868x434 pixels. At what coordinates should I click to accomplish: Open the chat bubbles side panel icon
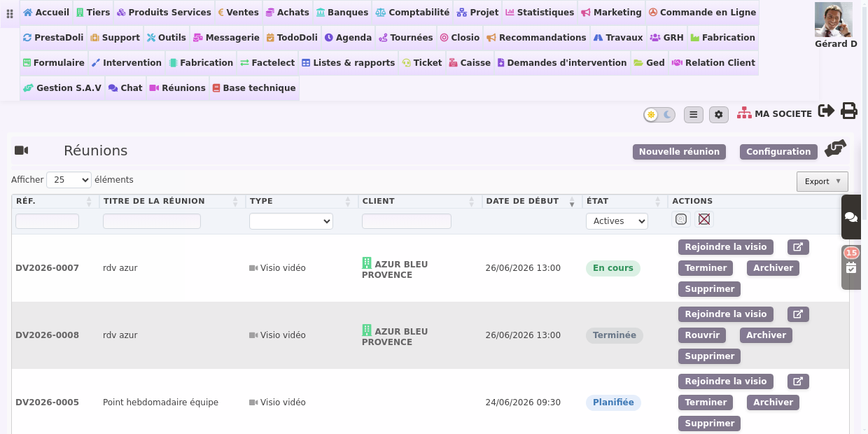[x=851, y=217]
